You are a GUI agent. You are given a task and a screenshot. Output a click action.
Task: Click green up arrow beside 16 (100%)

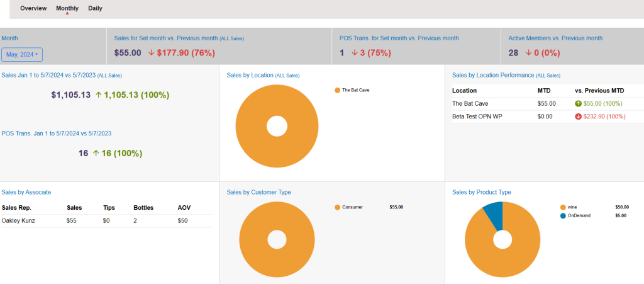pos(96,153)
